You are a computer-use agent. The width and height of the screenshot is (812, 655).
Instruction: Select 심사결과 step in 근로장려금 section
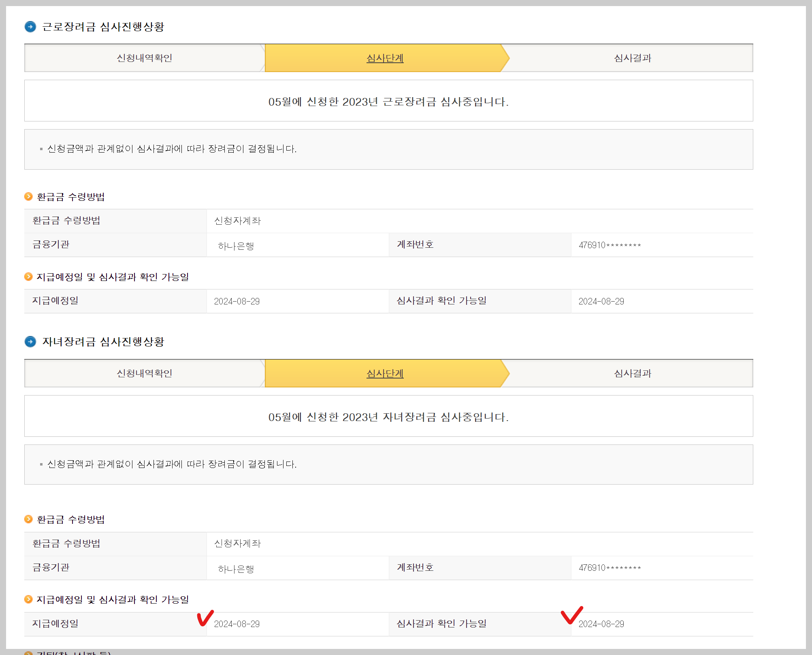point(632,58)
